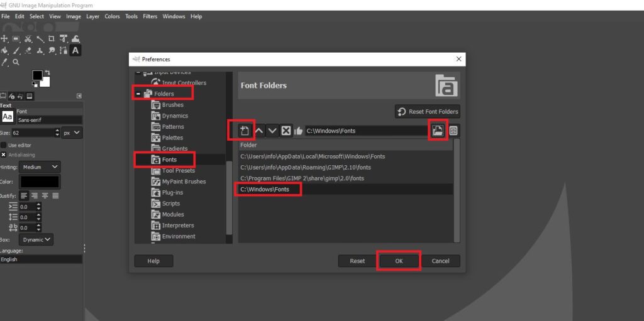The width and height of the screenshot is (644, 321).
Task: Click the Aa font preview button
Action: pos(8,117)
